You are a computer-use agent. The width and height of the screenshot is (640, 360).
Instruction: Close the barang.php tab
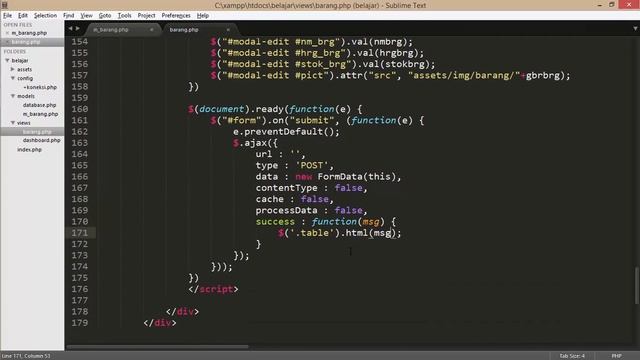point(228,30)
